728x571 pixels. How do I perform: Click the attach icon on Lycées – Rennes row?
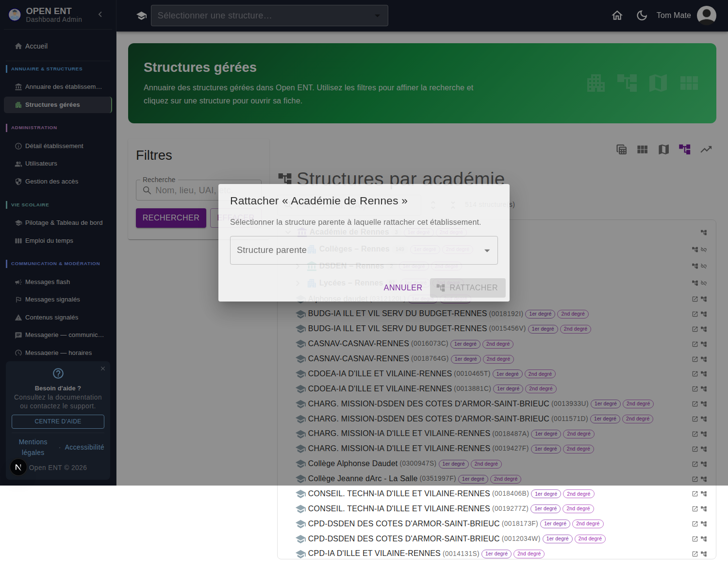pos(695,283)
